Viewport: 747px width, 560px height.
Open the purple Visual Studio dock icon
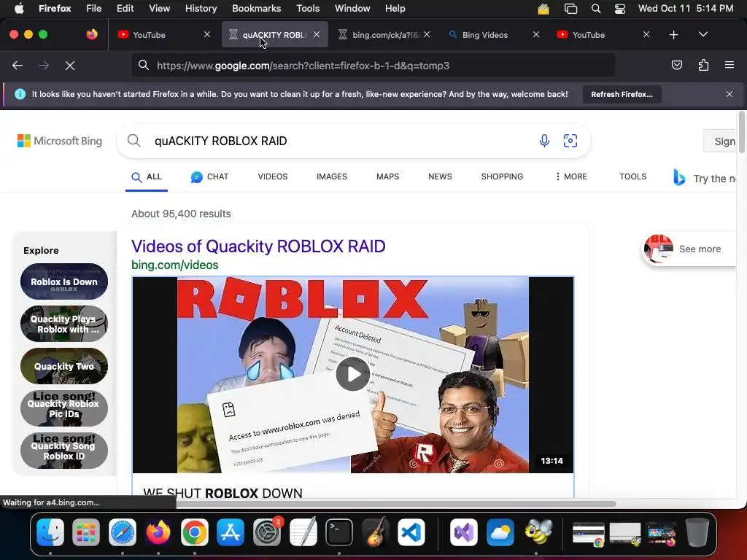click(x=463, y=532)
